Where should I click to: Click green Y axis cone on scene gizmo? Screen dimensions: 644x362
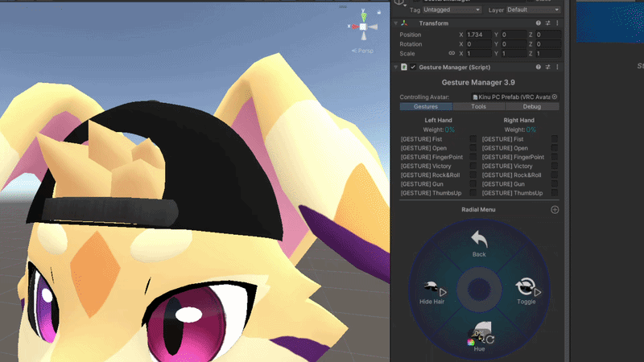(x=364, y=17)
